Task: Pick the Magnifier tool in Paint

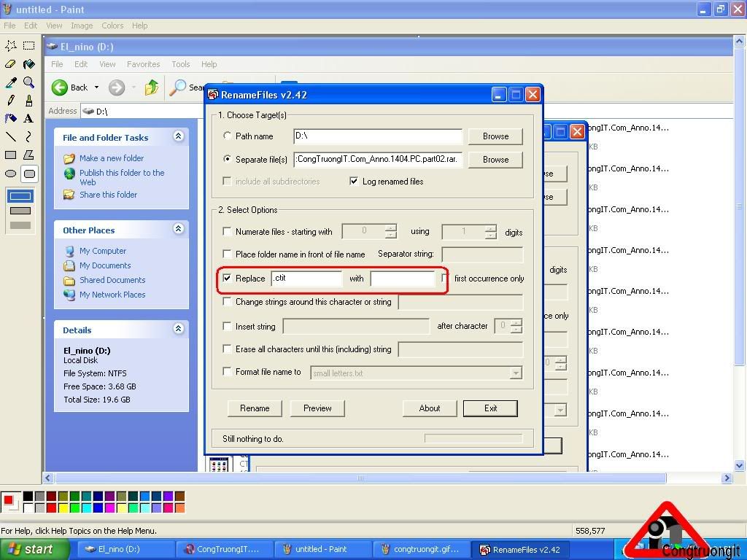Action: click(x=28, y=82)
